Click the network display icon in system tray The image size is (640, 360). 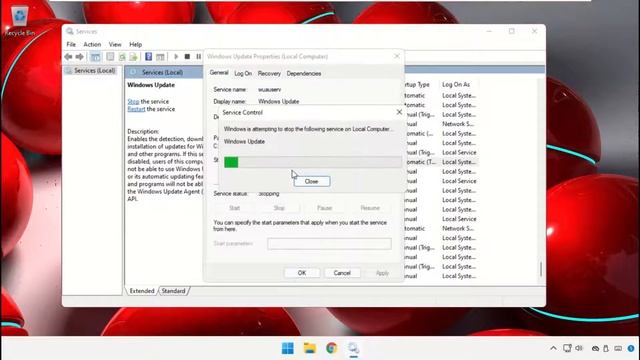tap(567, 348)
